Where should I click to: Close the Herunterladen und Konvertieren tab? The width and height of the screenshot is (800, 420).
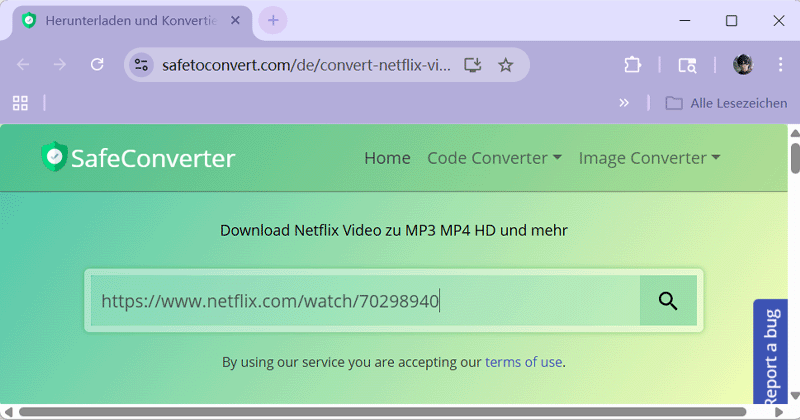tap(235, 20)
